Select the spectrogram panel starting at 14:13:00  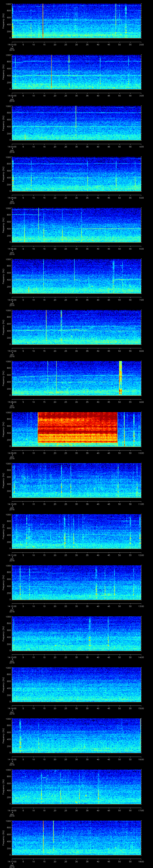[77, 633]
